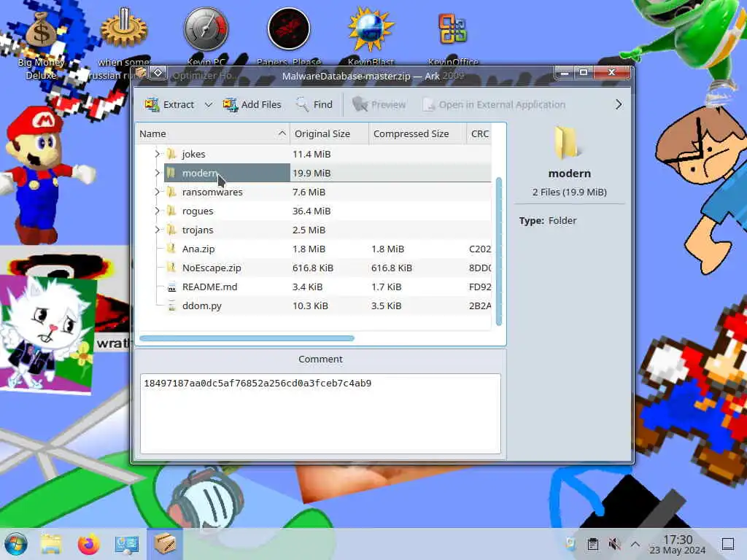
Task: Expand the ransomwares folder
Action: 157,192
